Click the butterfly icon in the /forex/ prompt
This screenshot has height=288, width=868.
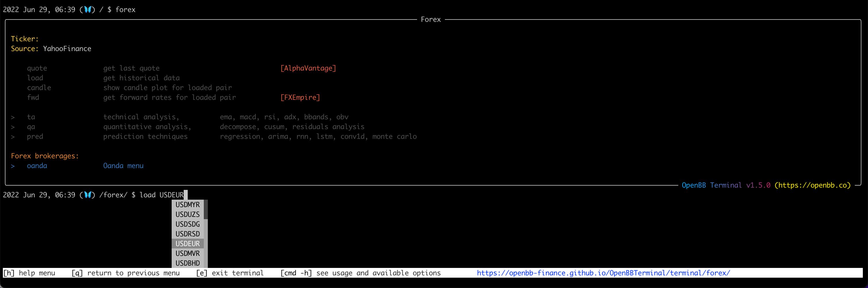pyautogui.click(x=88, y=195)
